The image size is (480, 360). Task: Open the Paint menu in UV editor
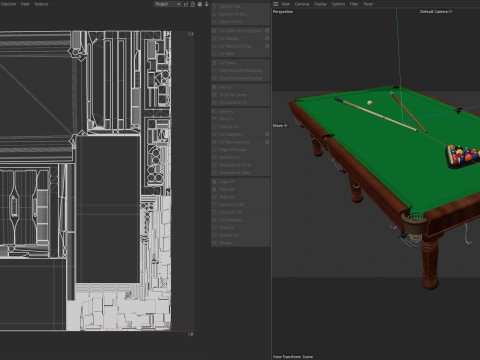pyautogui.click(x=25, y=4)
